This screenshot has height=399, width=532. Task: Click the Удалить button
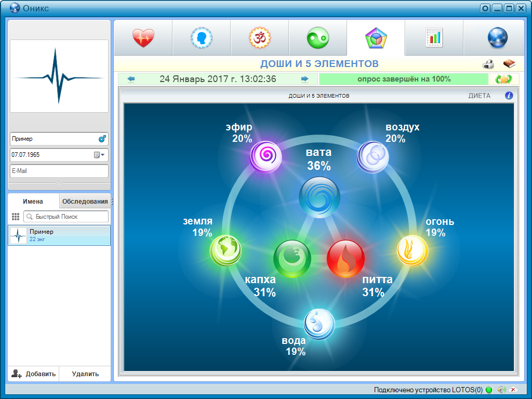pyautogui.click(x=85, y=374)
